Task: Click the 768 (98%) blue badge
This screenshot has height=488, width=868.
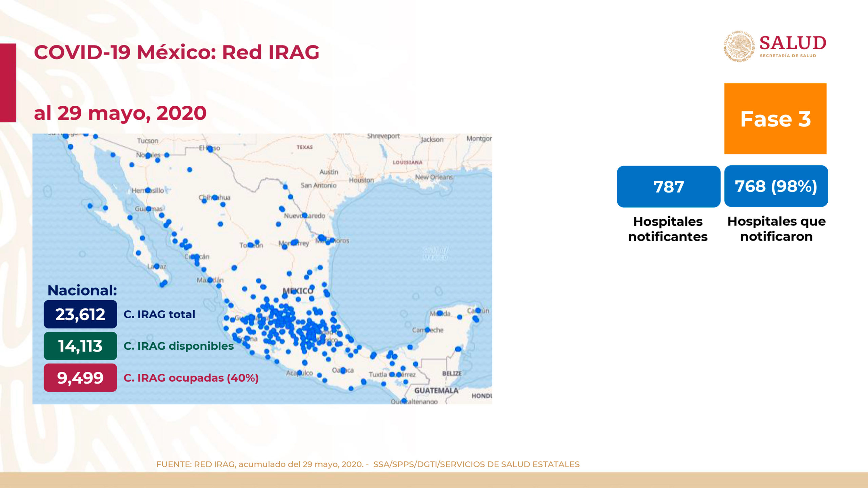Action: pyautogui.click(x=776, y=186)
